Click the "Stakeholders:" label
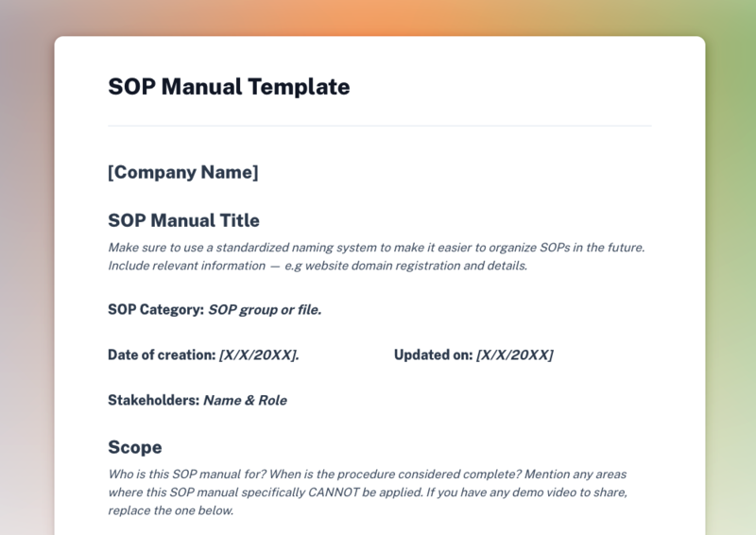This screenshot has width=756, height=535. (154, 400)
